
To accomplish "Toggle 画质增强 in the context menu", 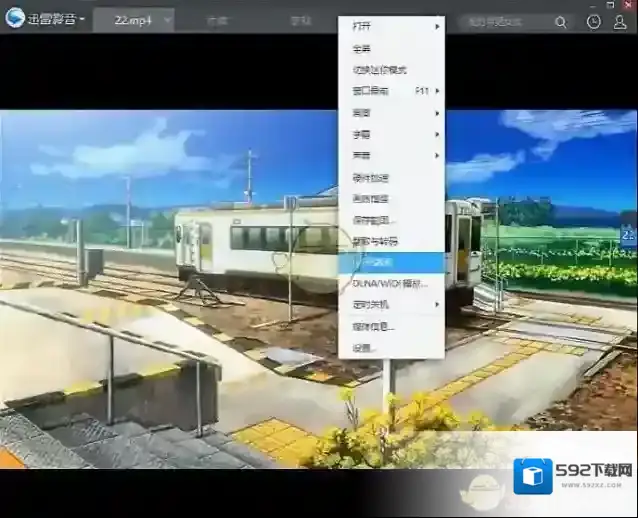I will 370,198.
